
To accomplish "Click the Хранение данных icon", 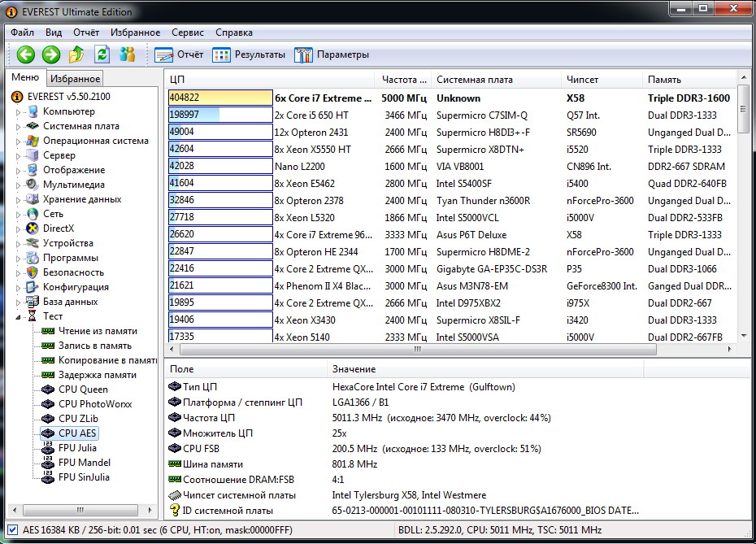I will (33, 199).
